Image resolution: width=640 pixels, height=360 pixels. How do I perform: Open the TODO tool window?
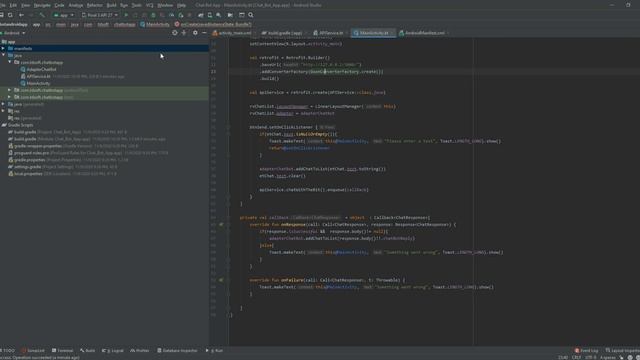click(8, 350)
